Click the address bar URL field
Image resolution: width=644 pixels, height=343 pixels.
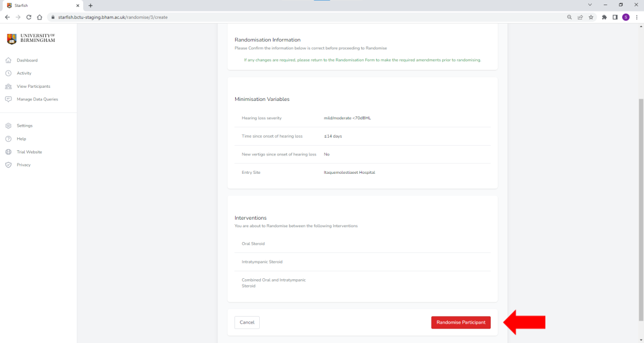tap(287, 17)
